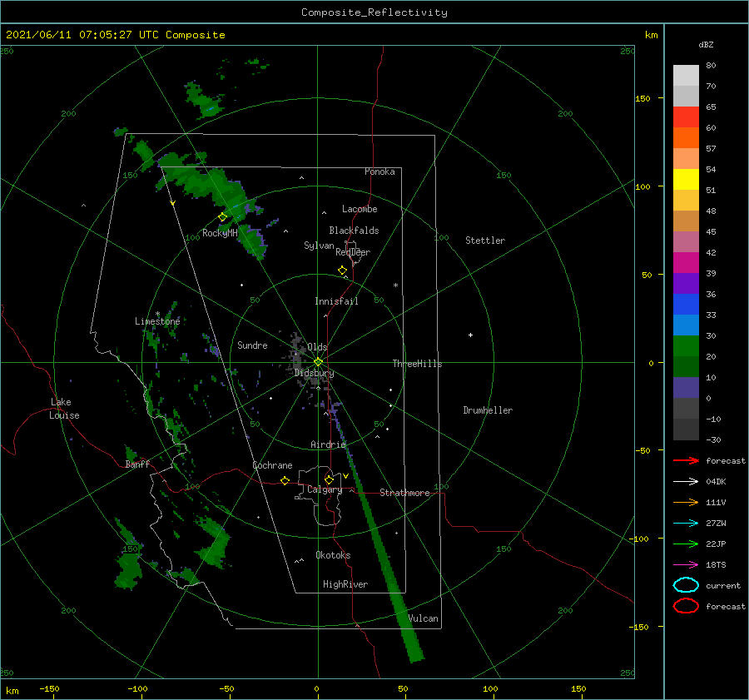Select the green 30 dBZ color swatch
Image resolution: width=749 pixels, height=700 pixels.
click(686, 345)
